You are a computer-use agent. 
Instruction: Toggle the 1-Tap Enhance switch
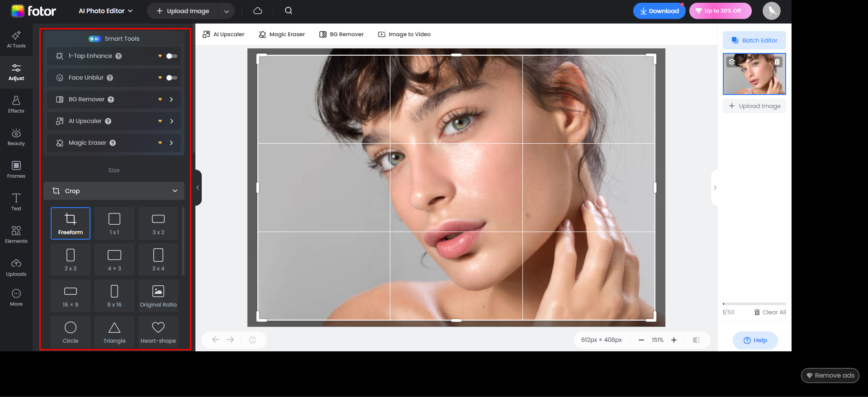click(x=172, y=56)
